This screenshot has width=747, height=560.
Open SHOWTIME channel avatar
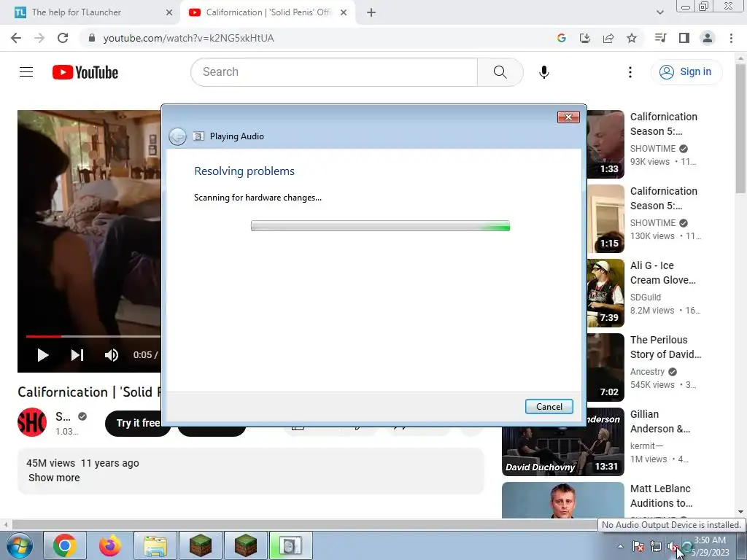32,422
